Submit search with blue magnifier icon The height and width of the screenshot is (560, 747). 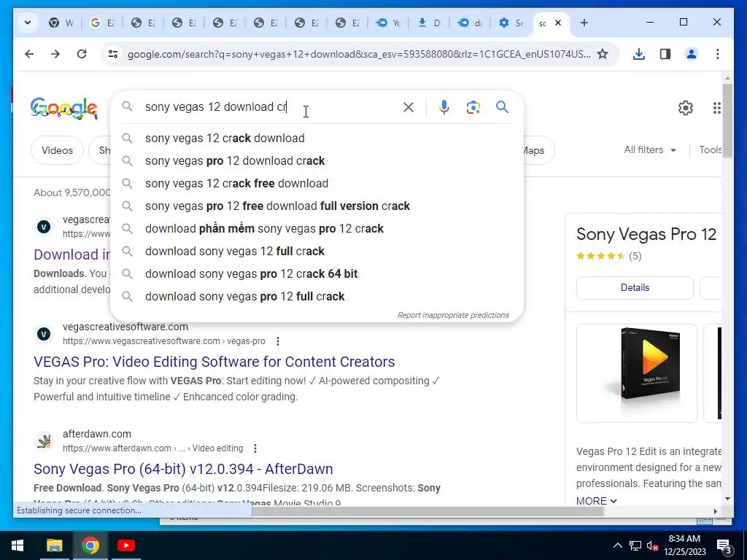tap(502, 107)
